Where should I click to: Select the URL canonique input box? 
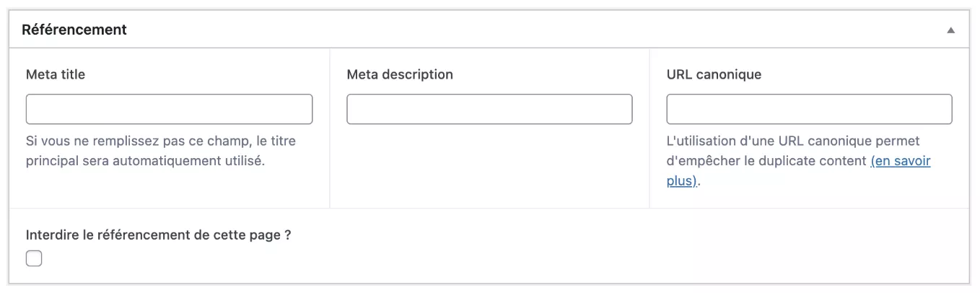click(x=809, y=109)
